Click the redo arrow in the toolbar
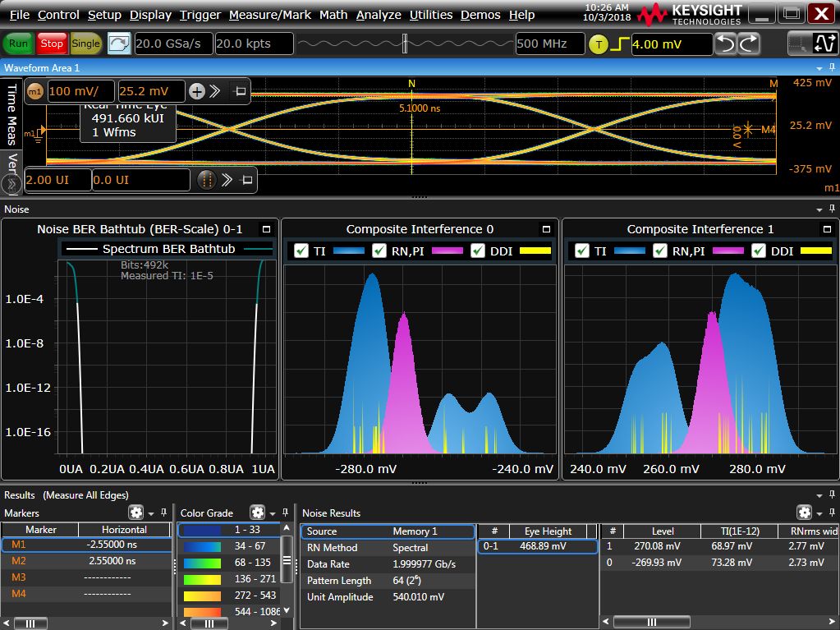Image resolution: width=840 pixels, height=630 pixels. pos(749,44)
